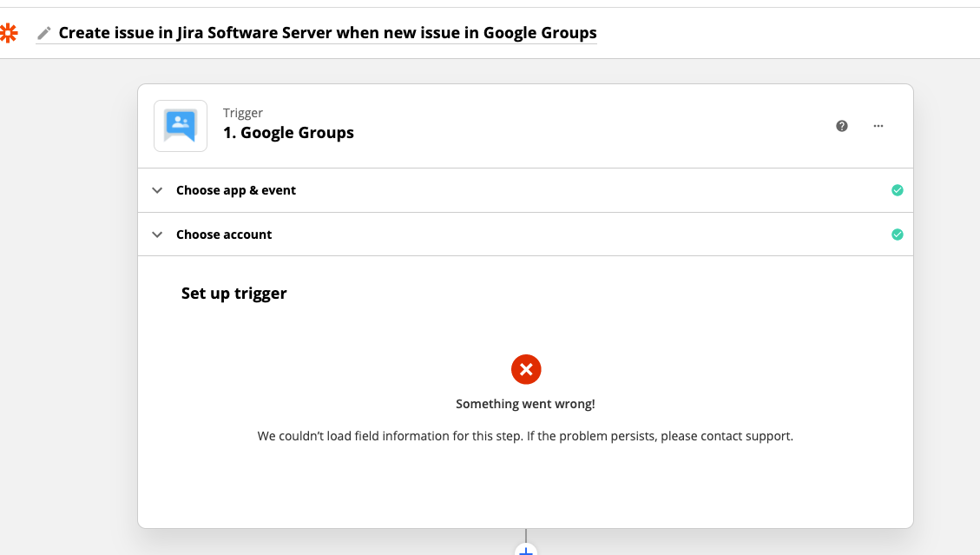Click the Google Groups app icon
Screen dimensions: 980x555
click(x=181, y=126)
